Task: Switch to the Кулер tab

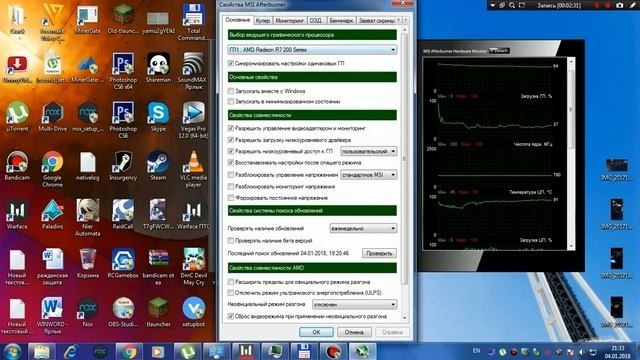Action: pyautogui.click(x=262, y=20)
